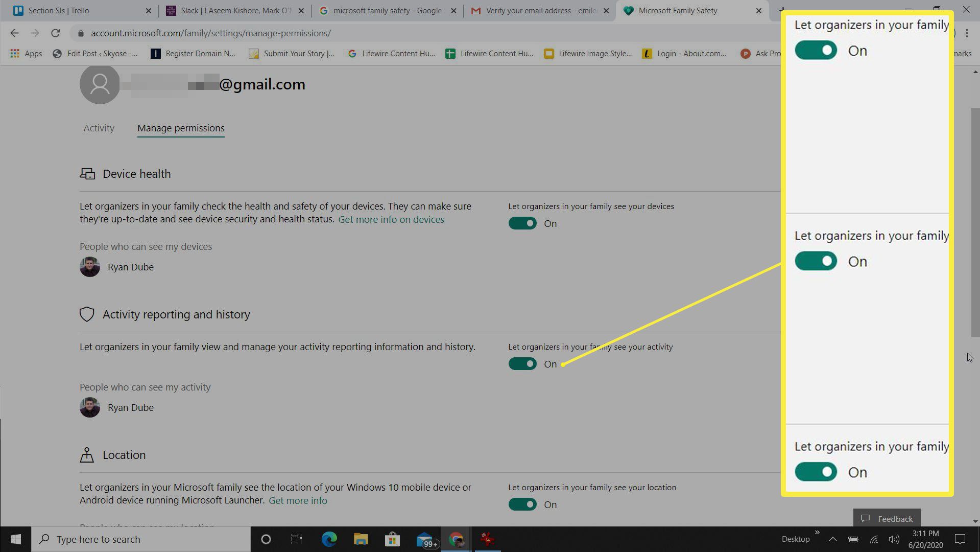Click the 'People who can see my activity' text
This screenshot has height=552, width=980.
tap(145, 387)
